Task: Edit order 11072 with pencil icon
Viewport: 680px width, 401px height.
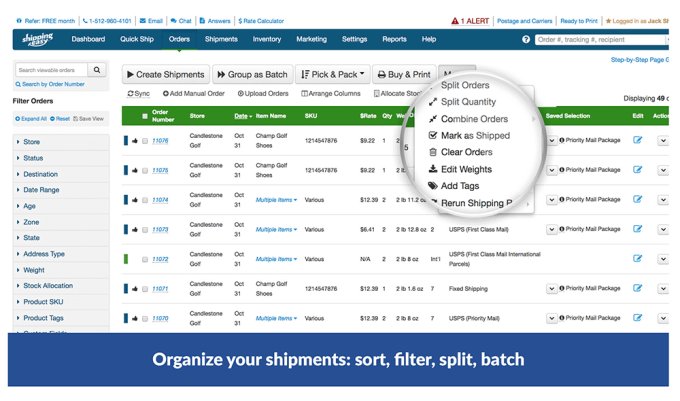Action: [637, 259]
